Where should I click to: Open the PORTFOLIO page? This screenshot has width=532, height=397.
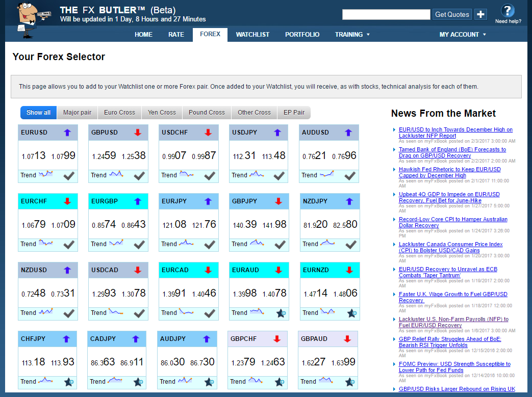coord(302,35)
